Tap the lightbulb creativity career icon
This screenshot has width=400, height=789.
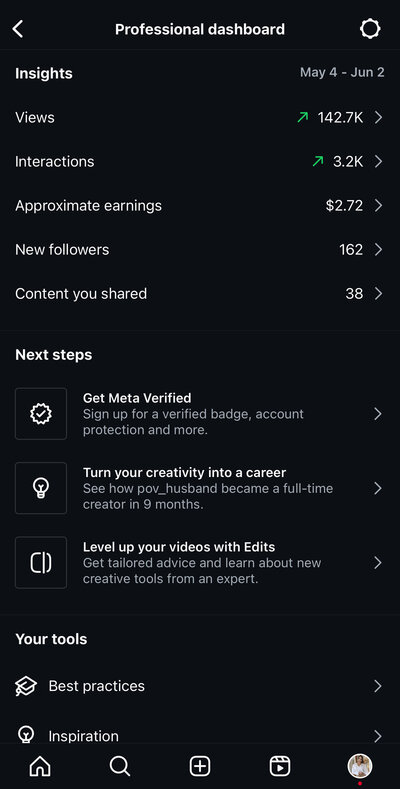[x=41, y=488]
